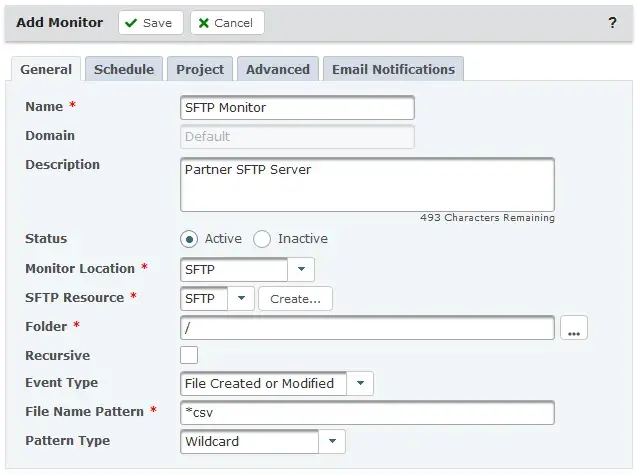Open the Email Notifications tab
Image resolution: width=637 pixels, height=475 pixels.
393,69
